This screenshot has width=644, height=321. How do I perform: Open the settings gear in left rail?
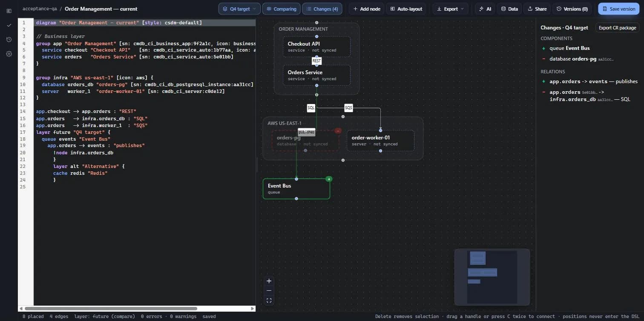click(9, 54)
